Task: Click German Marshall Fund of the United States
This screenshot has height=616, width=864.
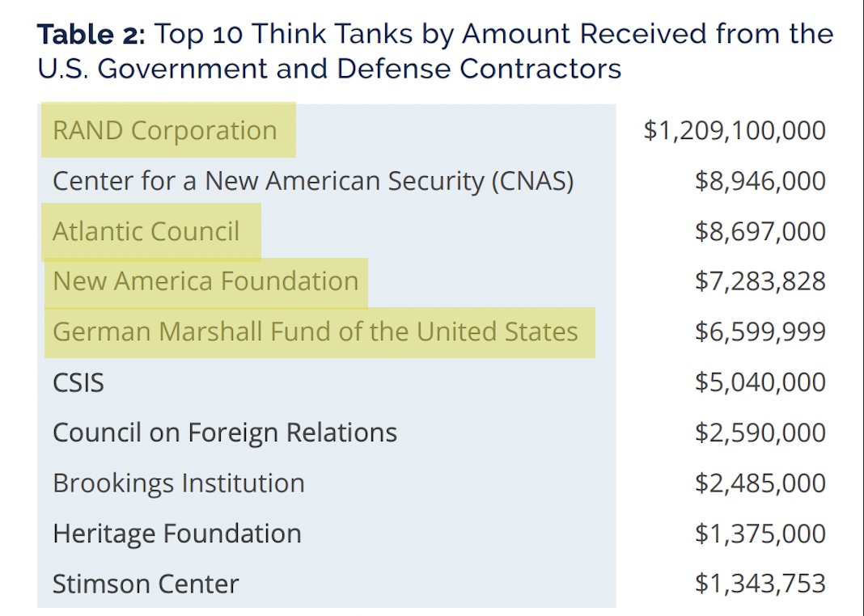Action: (316, 331)
